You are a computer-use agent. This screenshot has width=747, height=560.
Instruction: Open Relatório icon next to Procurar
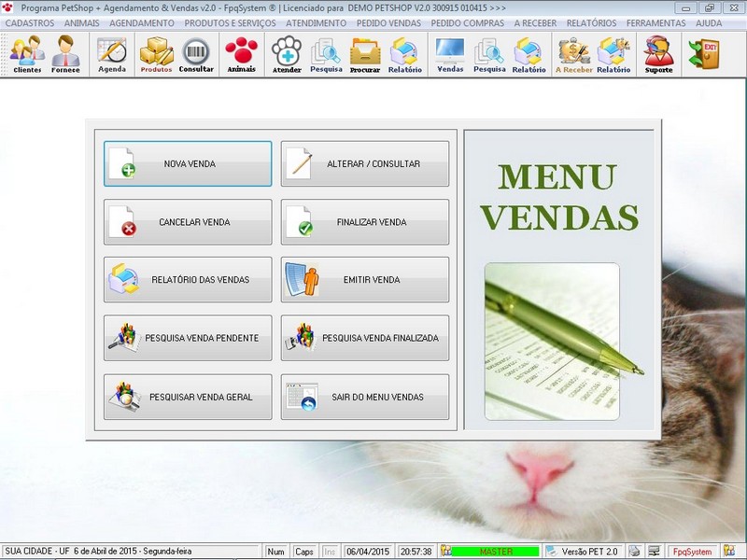(x=405, y=55)
